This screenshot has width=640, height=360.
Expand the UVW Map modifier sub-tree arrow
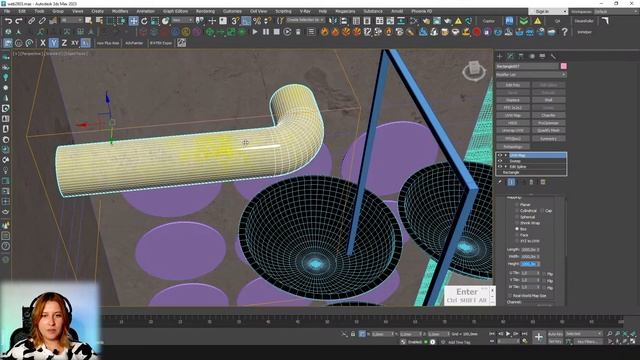point(506,155)
